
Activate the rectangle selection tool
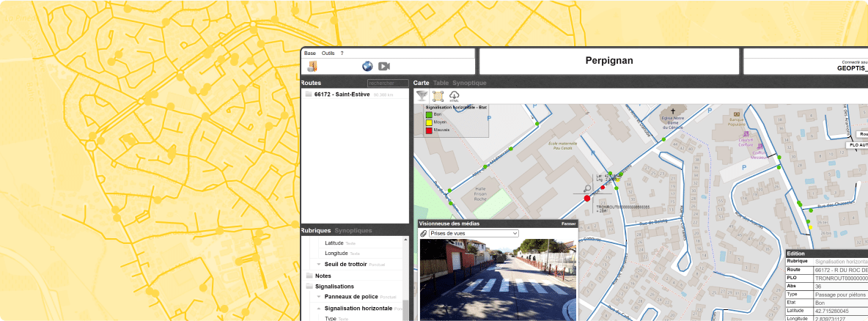438,96
